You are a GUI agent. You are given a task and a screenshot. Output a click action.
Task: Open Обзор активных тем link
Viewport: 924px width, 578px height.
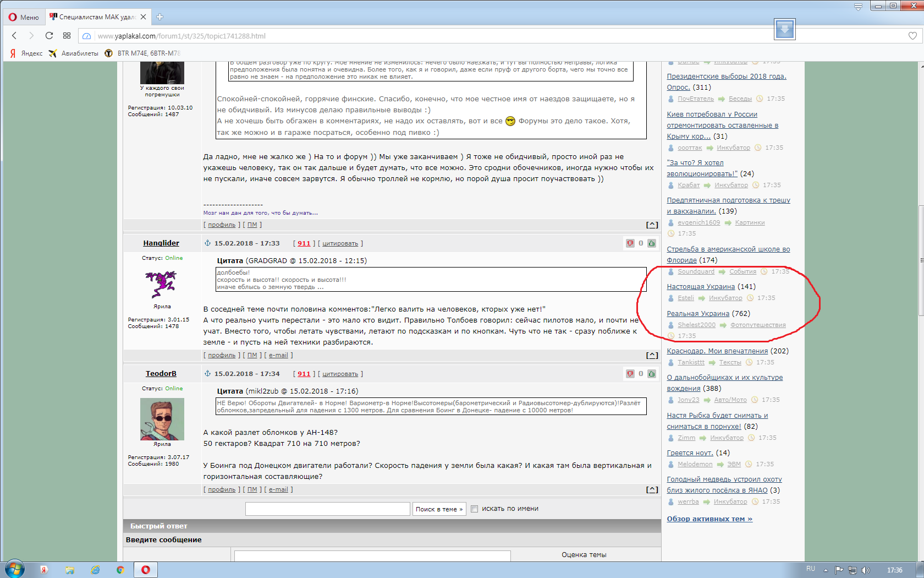(x=710, y=519)
